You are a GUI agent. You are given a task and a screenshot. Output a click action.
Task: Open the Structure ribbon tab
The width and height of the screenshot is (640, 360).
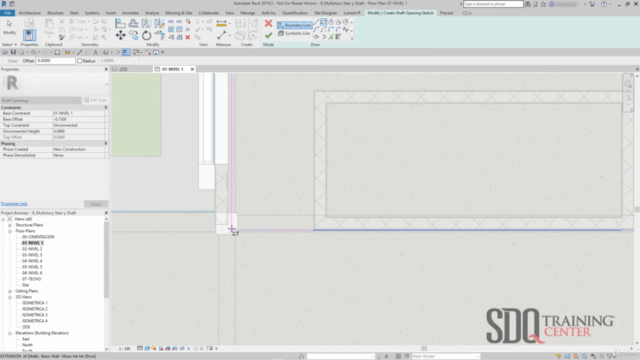(55, 13)
